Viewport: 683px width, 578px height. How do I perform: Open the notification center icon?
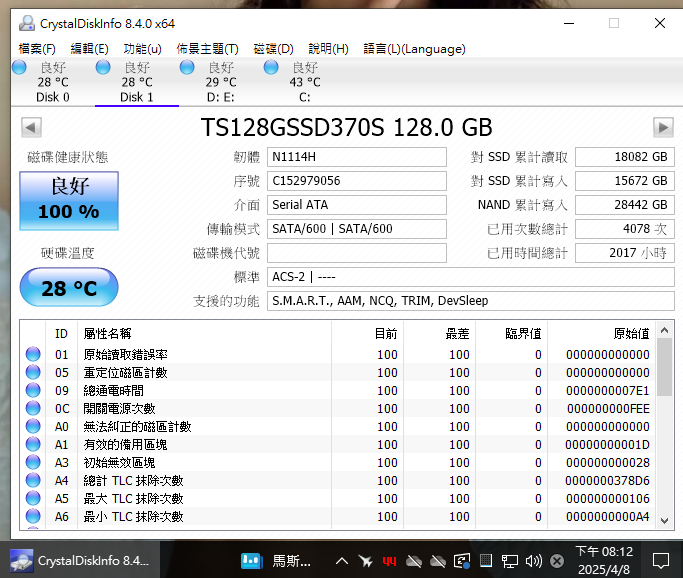661,561
